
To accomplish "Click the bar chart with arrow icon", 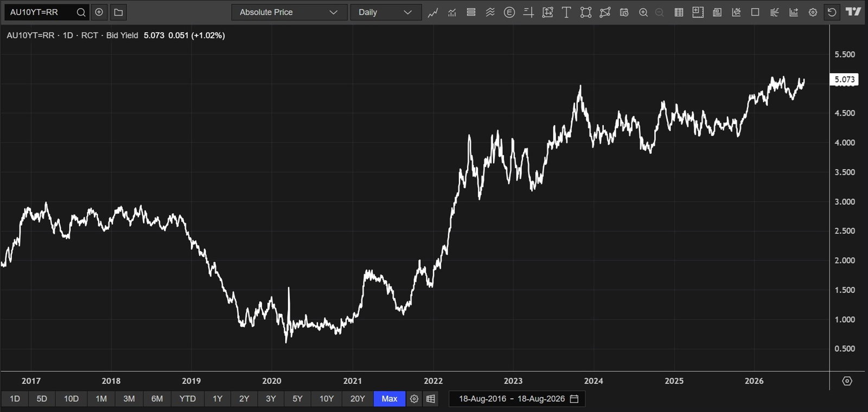I will pos(794,12).
